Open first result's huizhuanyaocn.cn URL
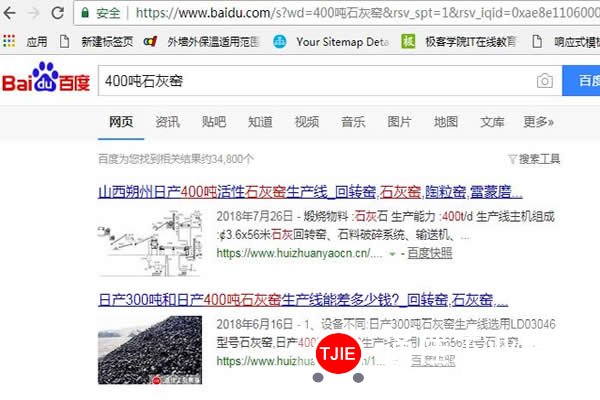 pyautogui.click(x=300, y=253)
